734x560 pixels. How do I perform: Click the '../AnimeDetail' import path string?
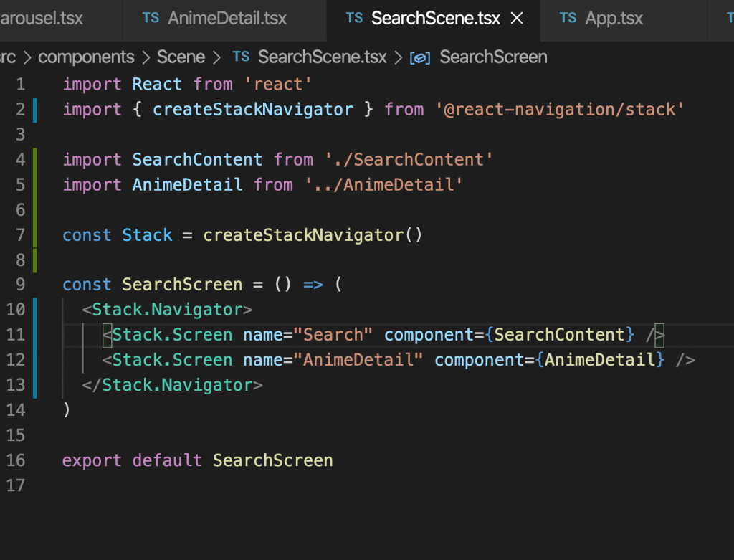click(x=383, y=185)
